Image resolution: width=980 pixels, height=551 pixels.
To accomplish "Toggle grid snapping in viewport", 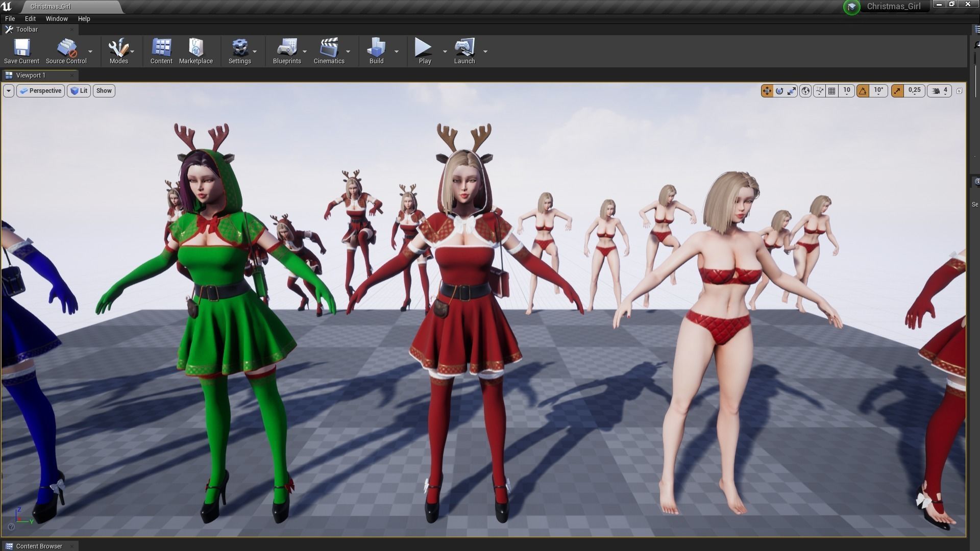I will coord(832,91).
